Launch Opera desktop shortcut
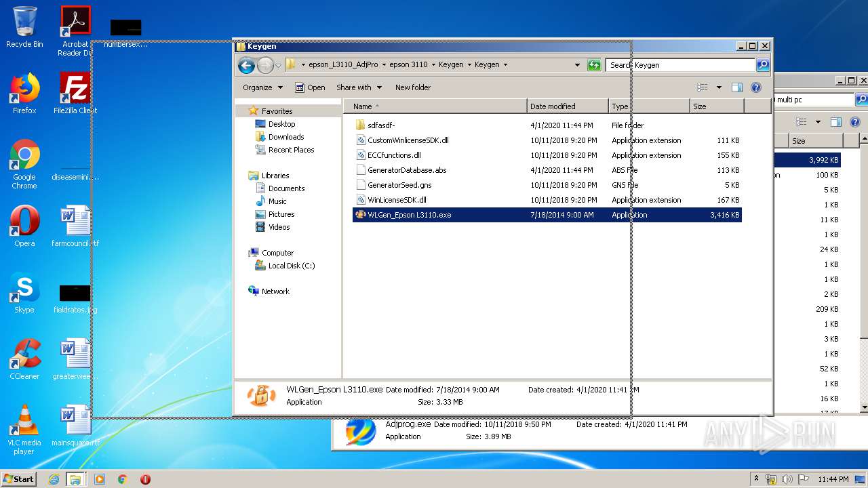Image resolution: width=868 pixels, height=488 pixels. (24, 226)
